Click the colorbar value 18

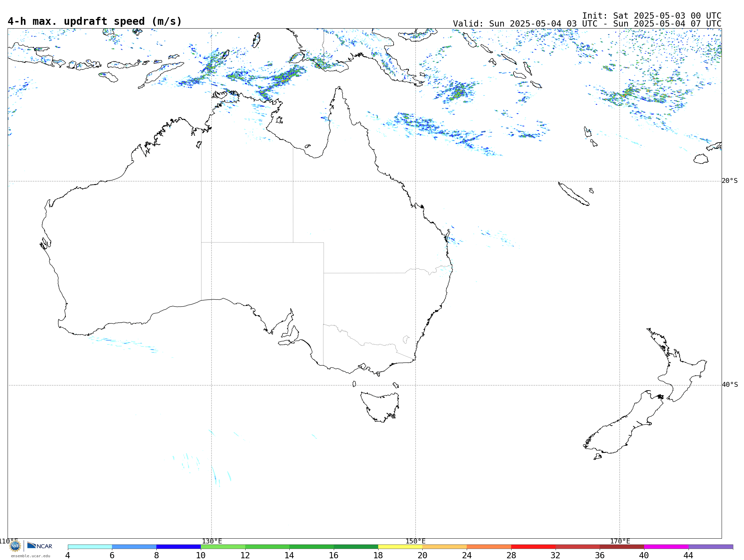(x=378, y=555)
